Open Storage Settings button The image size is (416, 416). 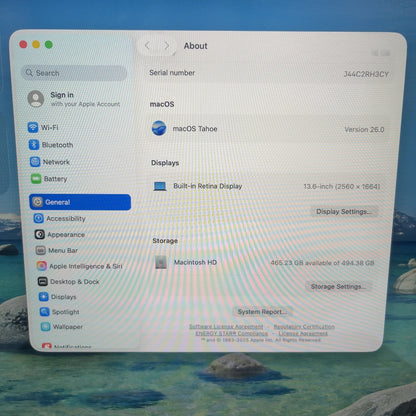[338, 286]
